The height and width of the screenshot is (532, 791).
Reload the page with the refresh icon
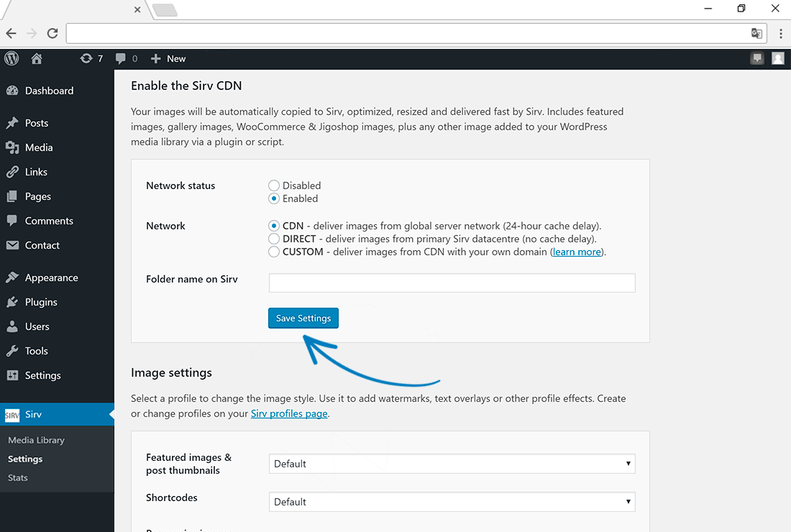point(52,33)
